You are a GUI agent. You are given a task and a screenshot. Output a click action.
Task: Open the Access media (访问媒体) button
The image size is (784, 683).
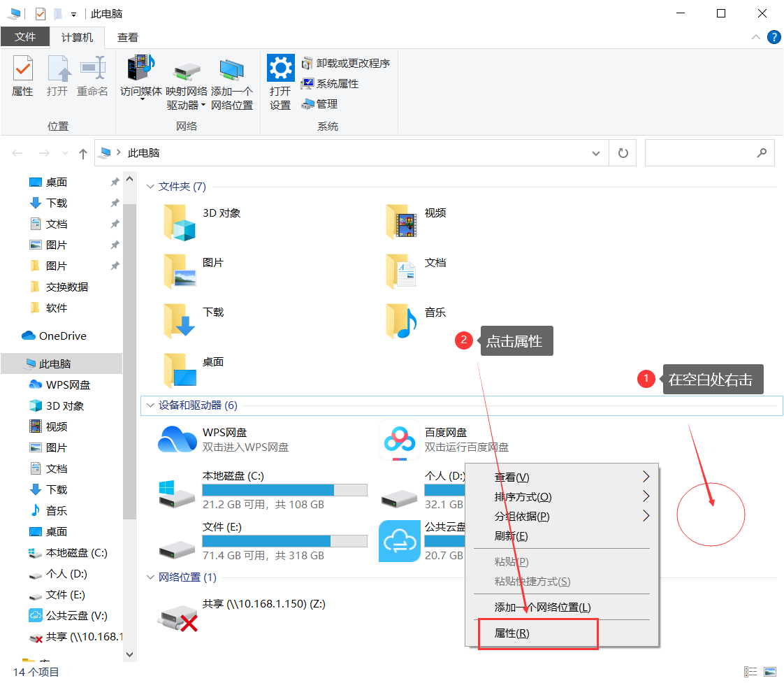pos(141,76)
